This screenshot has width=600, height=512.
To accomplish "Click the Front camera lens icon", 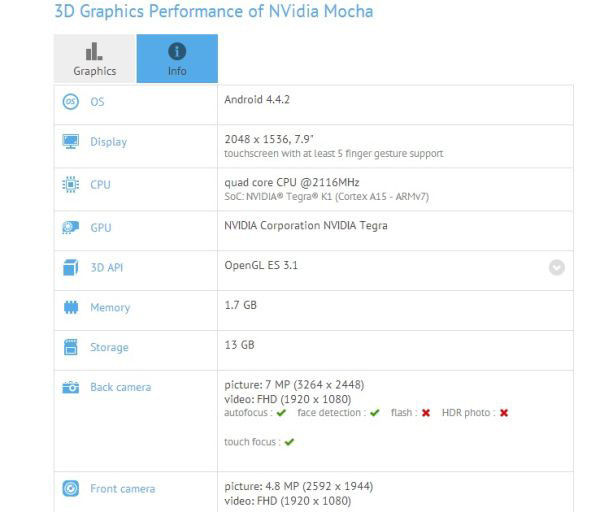I will pyautogui.click(x=71, y=489).
